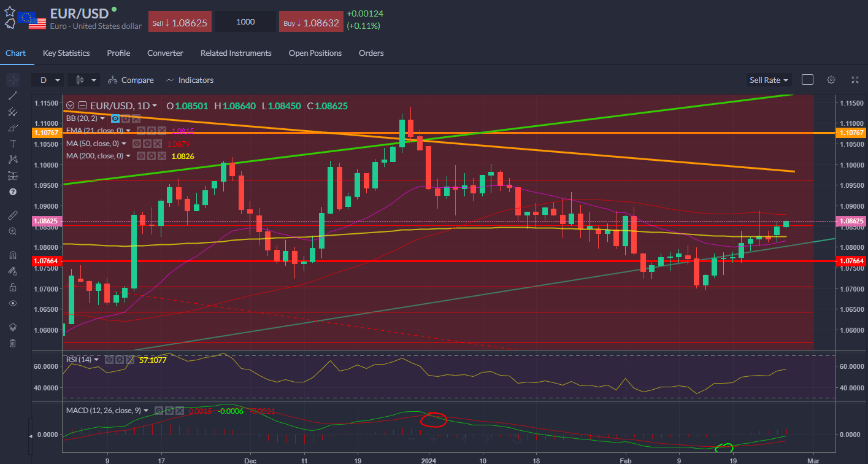Screen dimensions: 868x464
Task: Remove the MA (50, close, 0) indicator
Action: [158, 144]
